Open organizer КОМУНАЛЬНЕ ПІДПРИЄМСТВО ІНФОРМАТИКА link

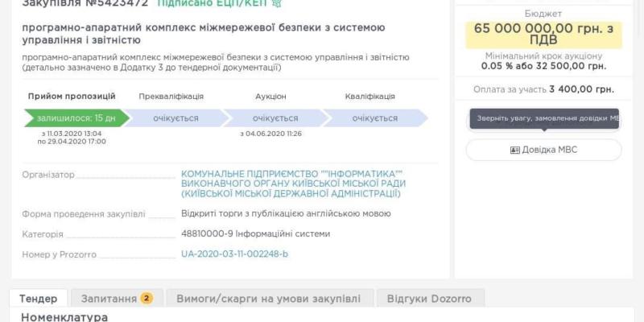pos(293,184)
